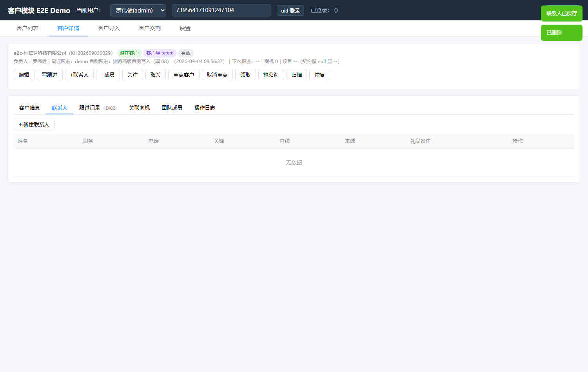
Task: Click the +成员 button
Action: coord(108,75)
